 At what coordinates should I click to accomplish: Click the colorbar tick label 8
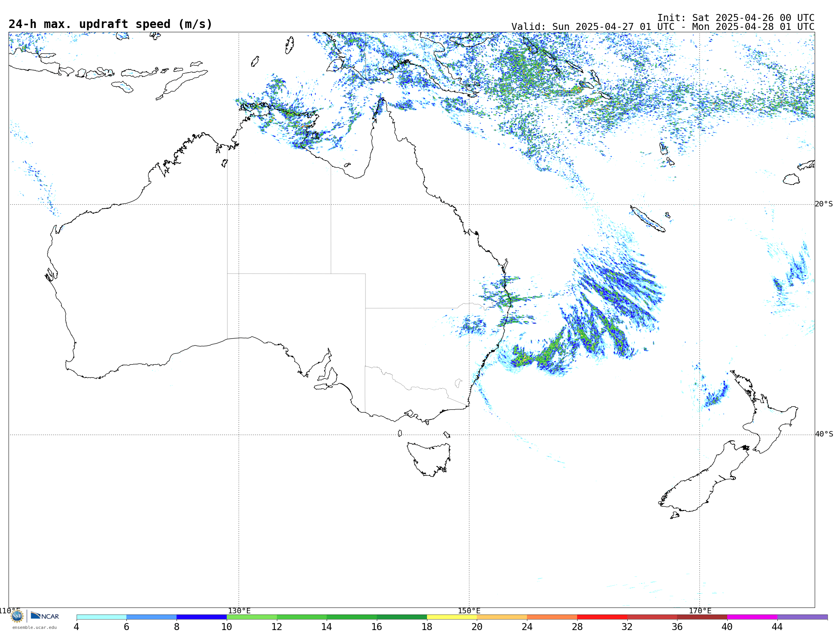point(177,627)
